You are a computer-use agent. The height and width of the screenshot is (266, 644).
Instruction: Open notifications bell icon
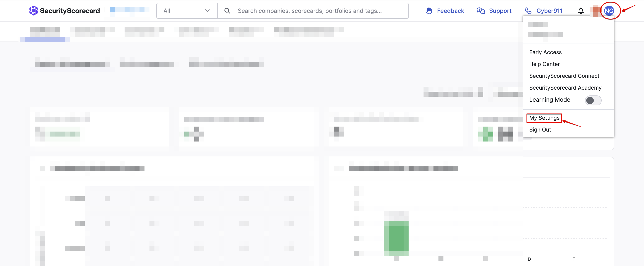(581, 11)
